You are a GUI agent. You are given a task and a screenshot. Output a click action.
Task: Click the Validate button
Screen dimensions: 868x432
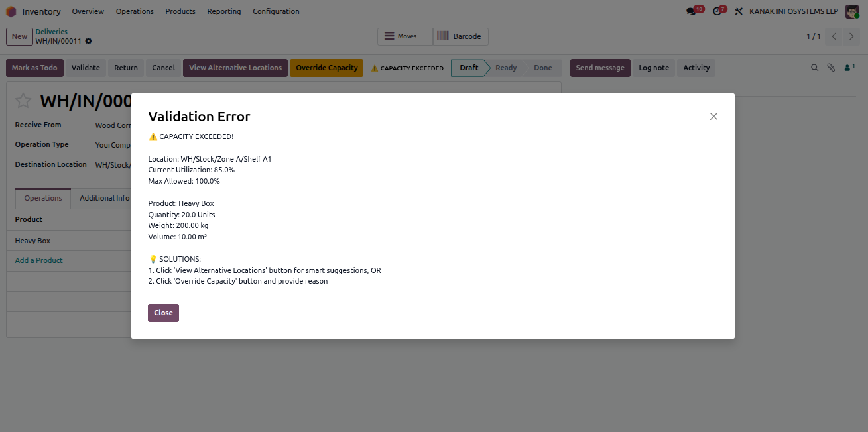[86, 68]
